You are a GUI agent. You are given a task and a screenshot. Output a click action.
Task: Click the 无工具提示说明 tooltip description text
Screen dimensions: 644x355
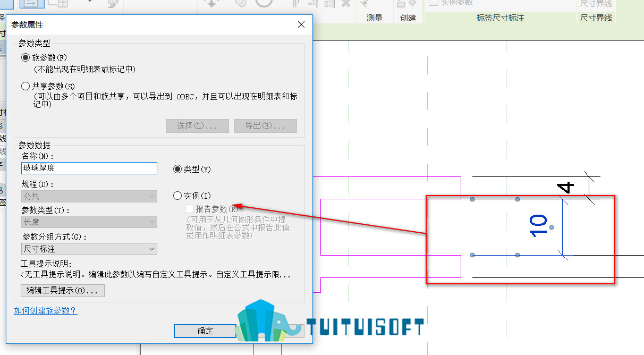tap(156, 275)
